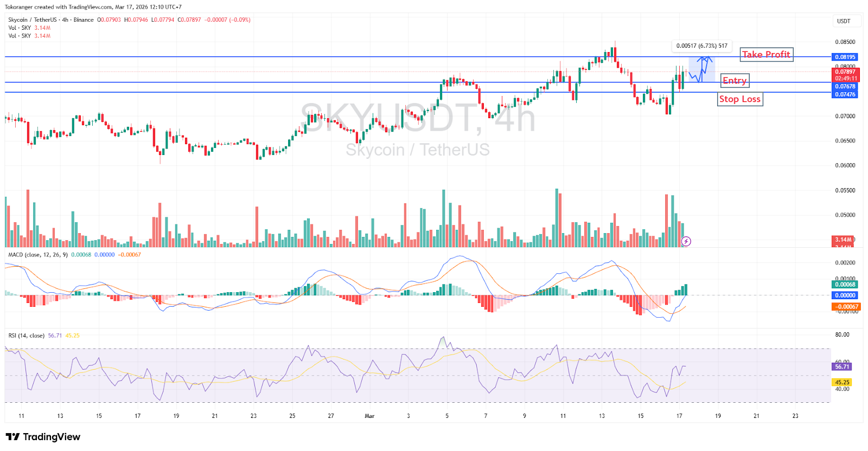
Task: Select the blue 0.08195 price axis label
Action: point(845,57)
